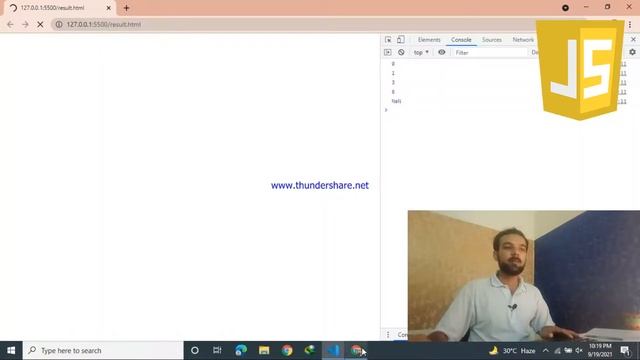Click the battery icon in system tray
The image size is (640, 360).
click(568, 351)
